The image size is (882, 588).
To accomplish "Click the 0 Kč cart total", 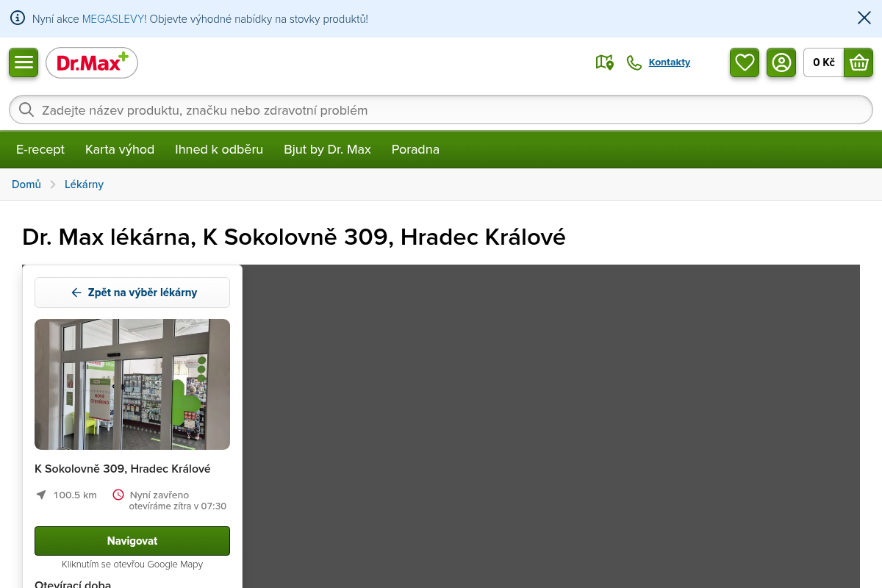I will coord(824,62).
